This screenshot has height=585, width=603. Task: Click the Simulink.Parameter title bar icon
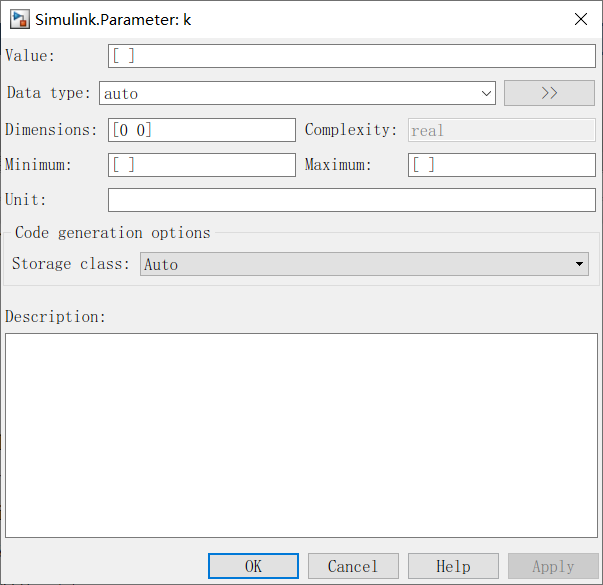click(19, 19)
